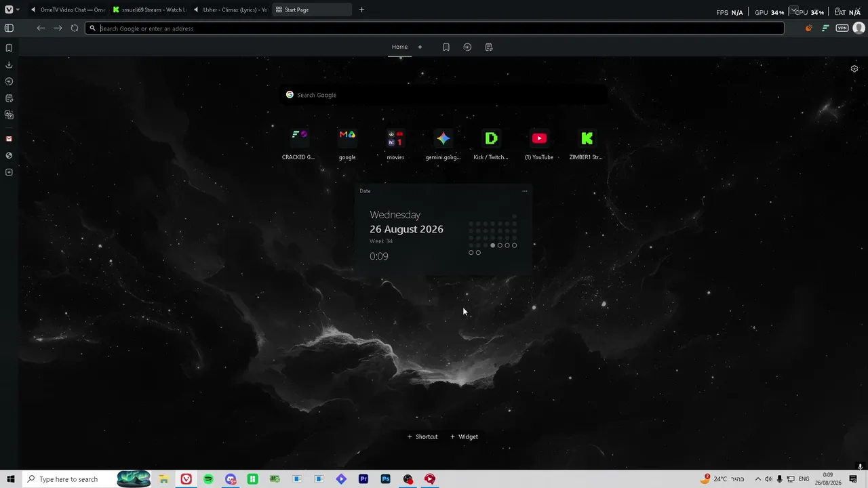This screenshot has width=868, height=488.
Task: Open the Date widget options menu
Action: (525, 191)
